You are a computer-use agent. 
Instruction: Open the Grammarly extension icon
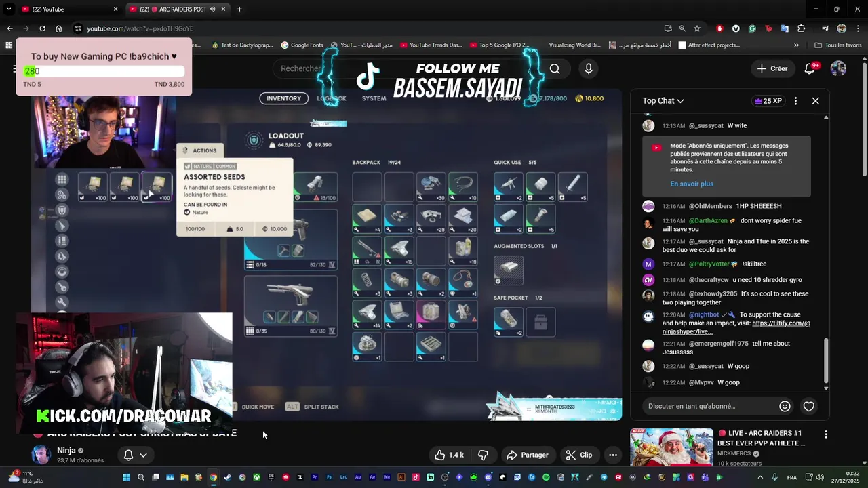[x=752, y=28]
